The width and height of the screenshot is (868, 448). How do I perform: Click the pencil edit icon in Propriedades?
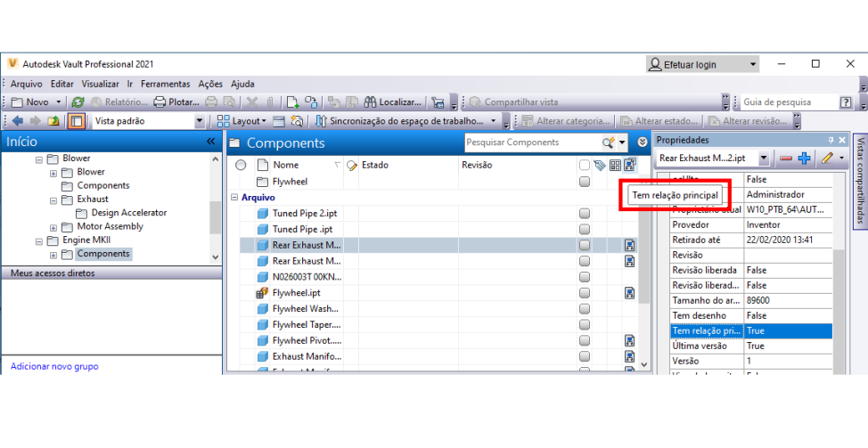(x=827, y=159)
